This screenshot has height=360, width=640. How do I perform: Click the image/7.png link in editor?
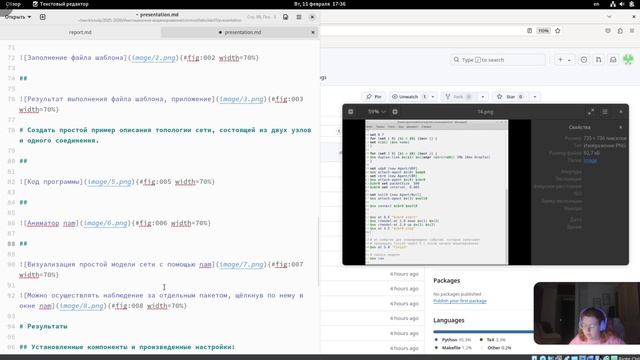242,264
